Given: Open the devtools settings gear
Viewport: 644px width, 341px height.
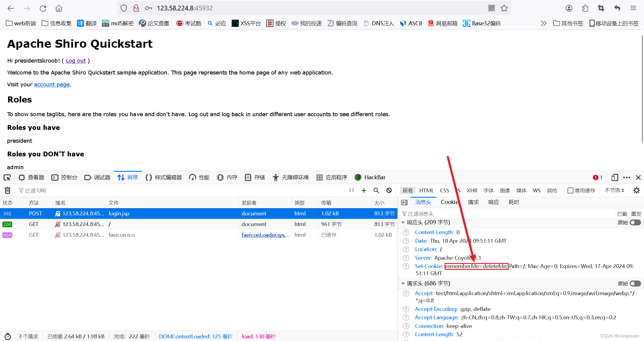Looking at the screenshot, I should pos(637,190).
